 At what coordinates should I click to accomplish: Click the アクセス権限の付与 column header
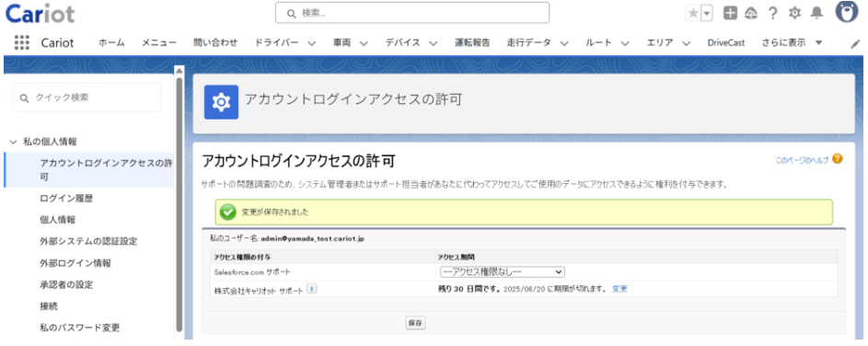tap(242, 258)
